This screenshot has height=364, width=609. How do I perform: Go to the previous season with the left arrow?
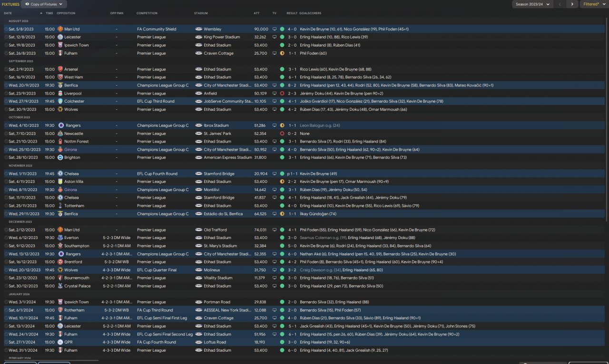[x=560, y=4]
